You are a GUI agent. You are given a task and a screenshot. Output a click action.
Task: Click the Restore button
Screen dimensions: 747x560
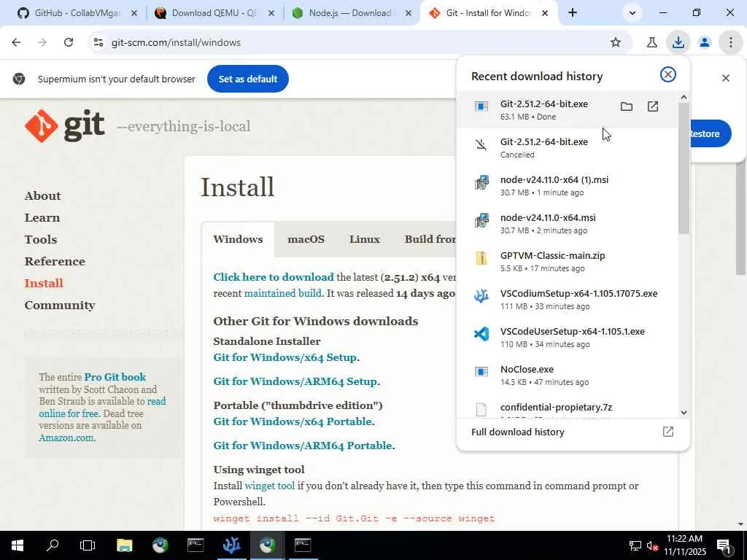(x=709, y=134)
